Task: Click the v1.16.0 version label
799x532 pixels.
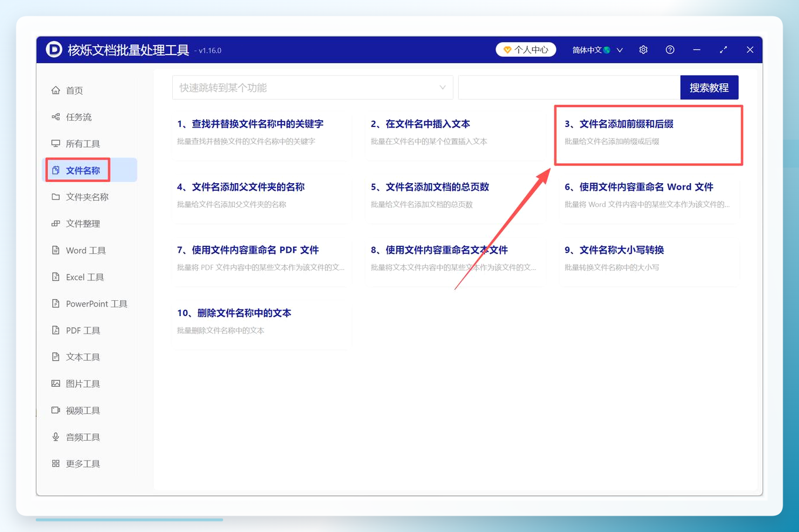Action: click(210, 51)
